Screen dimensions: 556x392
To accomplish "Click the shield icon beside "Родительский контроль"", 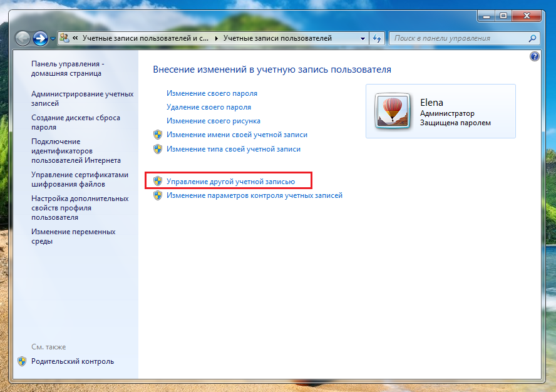I will pos(22,361).
